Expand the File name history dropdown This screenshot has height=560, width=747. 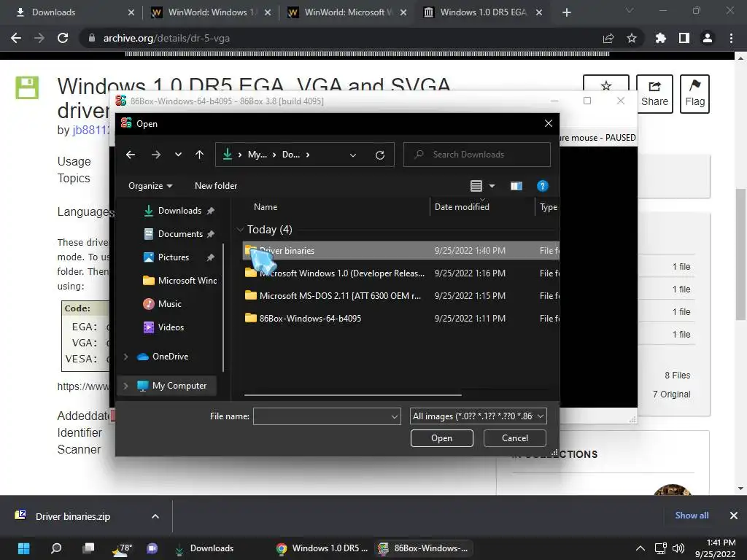pyautogui.click(x=395, y=416)
